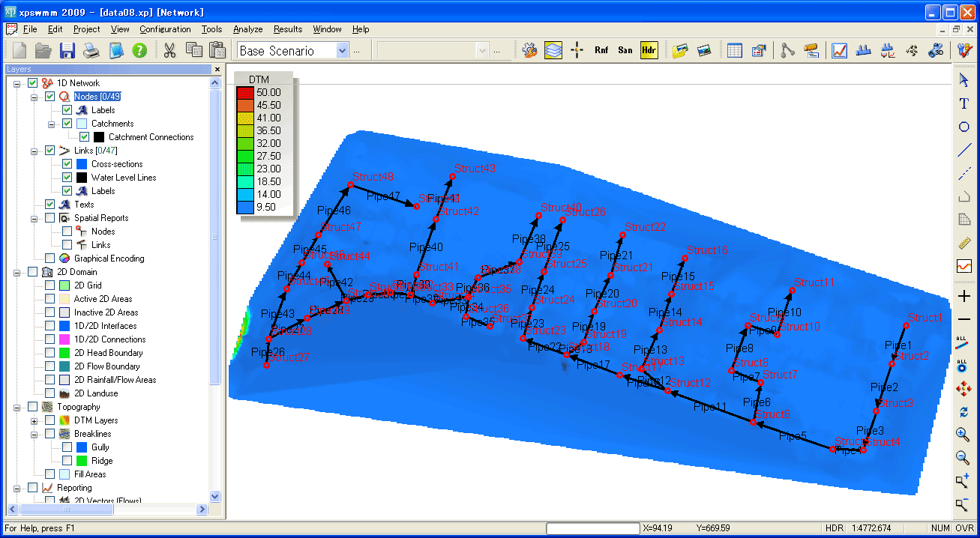Click the plus tool in right toolbar
The width and height of the screenshot is (980, 538).
[x=964, y=296]
